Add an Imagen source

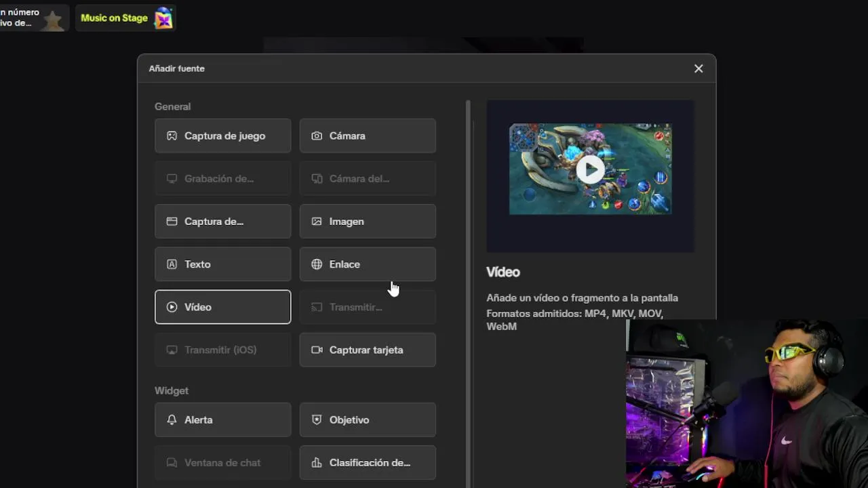click(368, 222)
